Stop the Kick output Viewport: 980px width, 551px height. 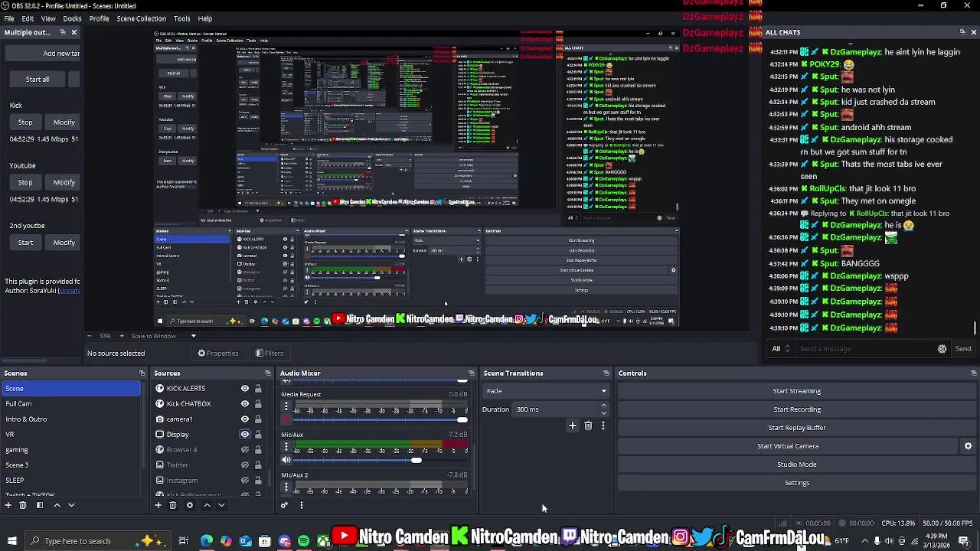25,122
